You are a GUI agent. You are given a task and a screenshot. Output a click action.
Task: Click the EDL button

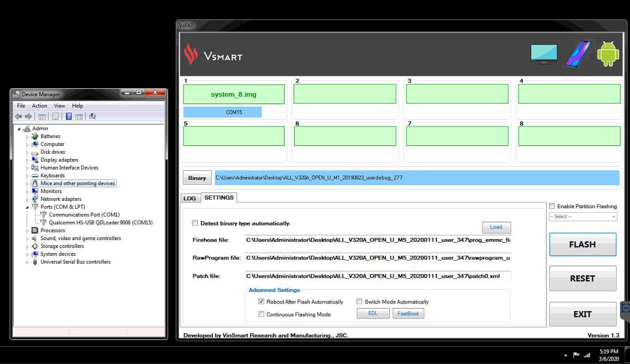coord(373,314)
